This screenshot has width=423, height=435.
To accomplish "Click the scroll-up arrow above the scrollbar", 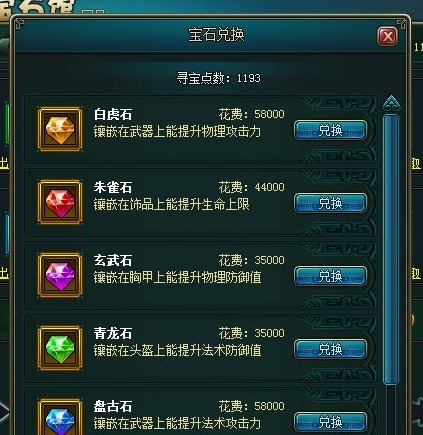I will 391,103.
